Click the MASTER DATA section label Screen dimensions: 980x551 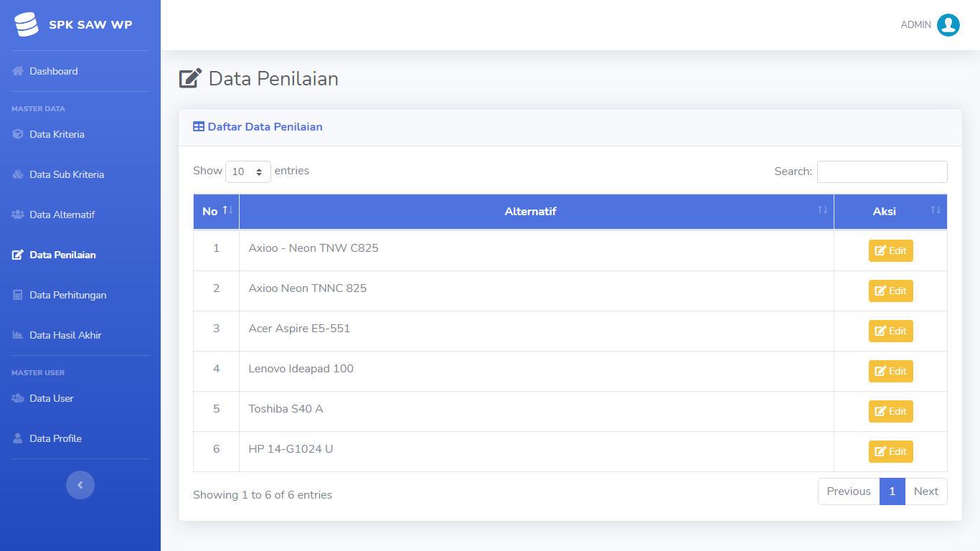click(x=38, y=109)
